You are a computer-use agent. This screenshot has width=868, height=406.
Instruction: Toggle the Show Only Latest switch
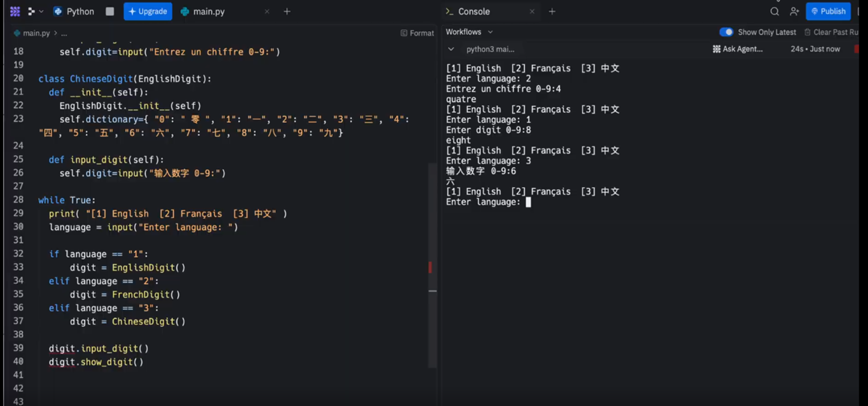[726, 32]
